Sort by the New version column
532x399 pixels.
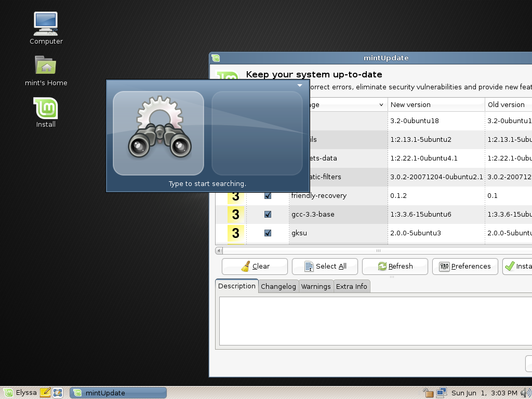coord(436,104)
